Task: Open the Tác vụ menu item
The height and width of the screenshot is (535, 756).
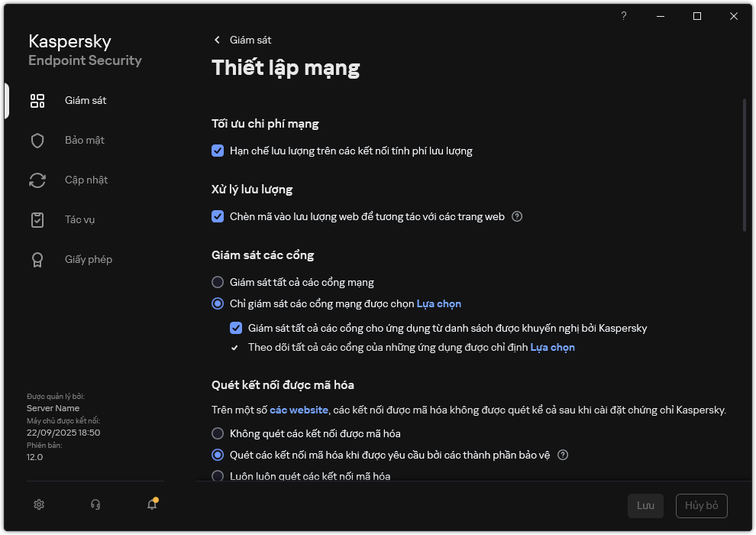Action: coord(79,220)
